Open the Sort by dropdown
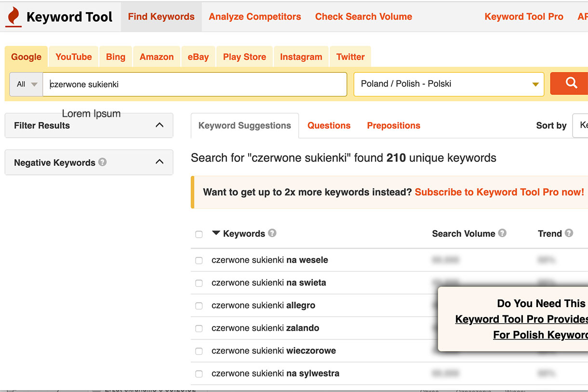This screenshot has width=588, height=392. tap(580, 125)
